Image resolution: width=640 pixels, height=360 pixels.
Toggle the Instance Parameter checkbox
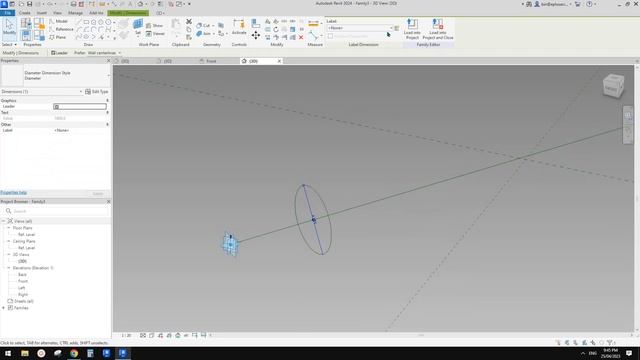click(x=331, y=36)
